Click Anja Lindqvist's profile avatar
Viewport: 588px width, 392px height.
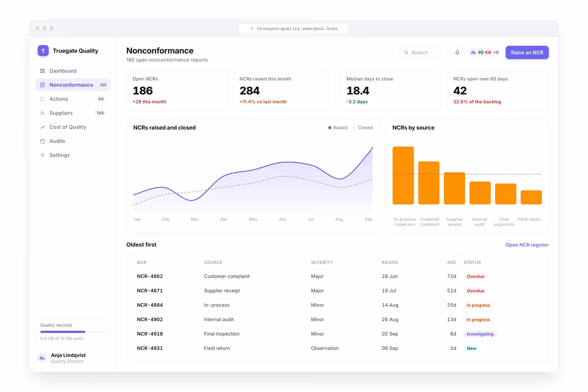coord(42,358)
